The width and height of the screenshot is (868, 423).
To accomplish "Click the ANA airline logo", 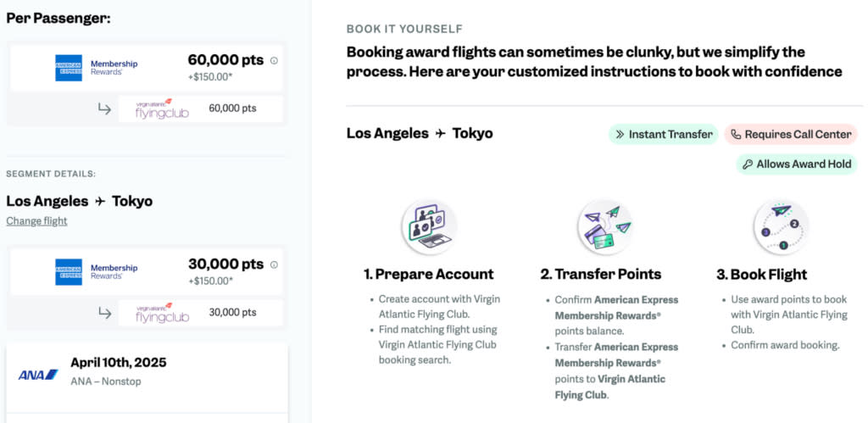I will 38,375.
